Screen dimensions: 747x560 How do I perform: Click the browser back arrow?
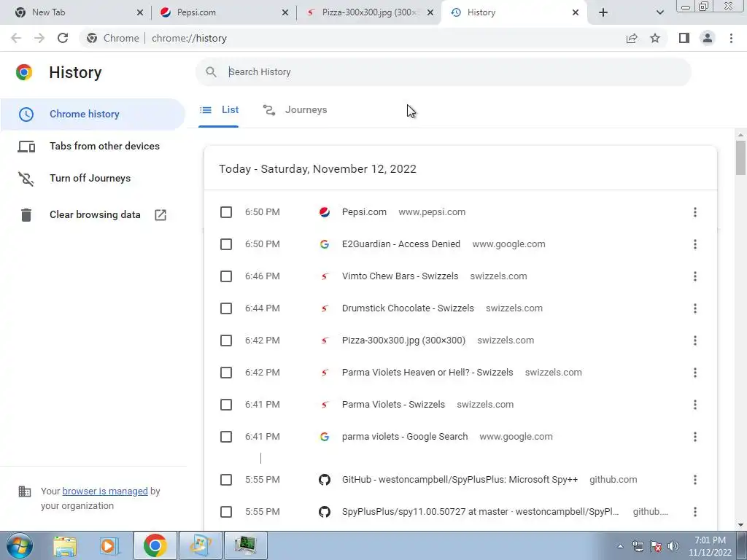point(16,38)
